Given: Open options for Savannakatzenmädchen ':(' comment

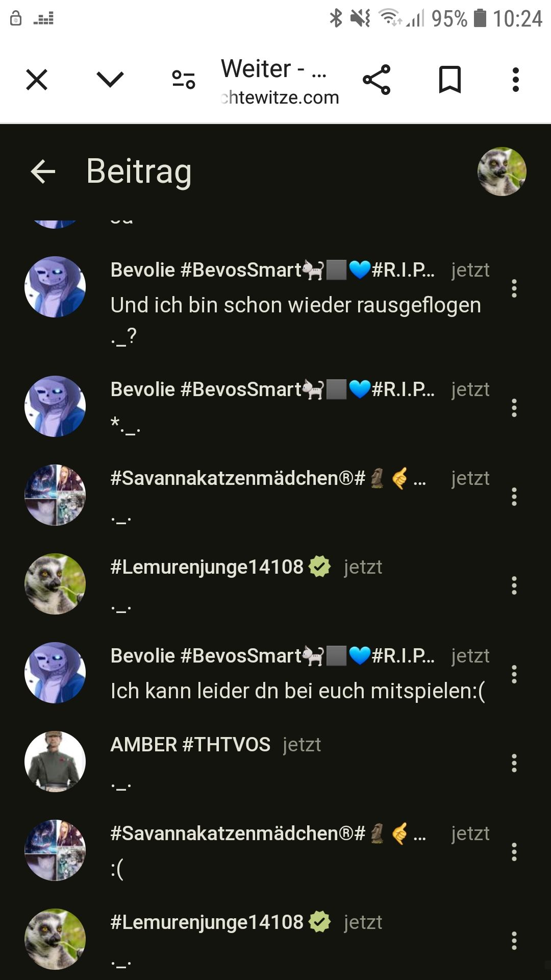Looking at the screenshot, I should 514,852.
